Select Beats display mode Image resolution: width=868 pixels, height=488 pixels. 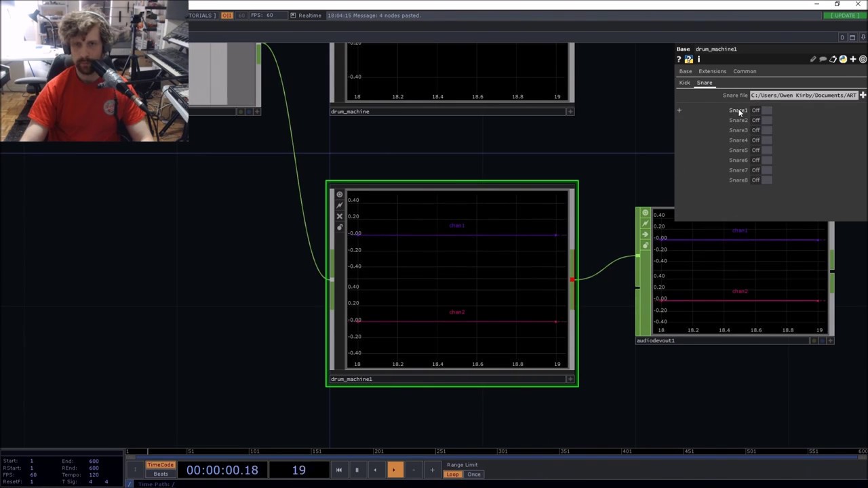[161, 474]
